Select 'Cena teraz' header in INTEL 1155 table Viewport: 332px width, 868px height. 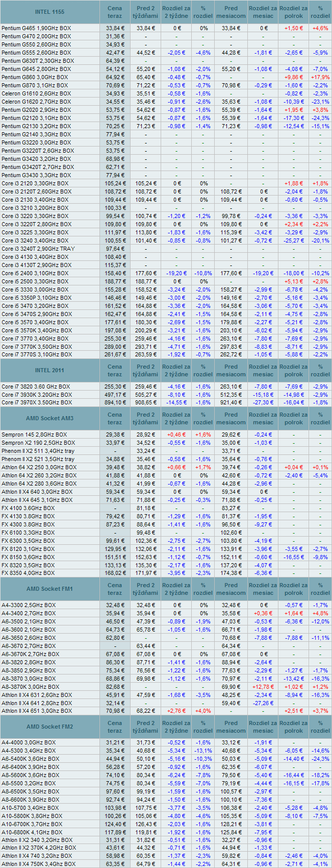tap(115, 12)
